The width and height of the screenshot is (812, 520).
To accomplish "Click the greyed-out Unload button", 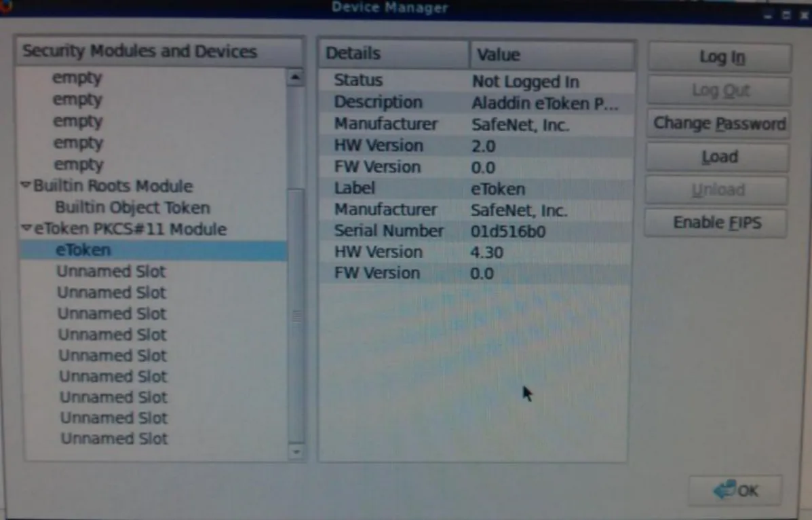I will pos(717,190).
